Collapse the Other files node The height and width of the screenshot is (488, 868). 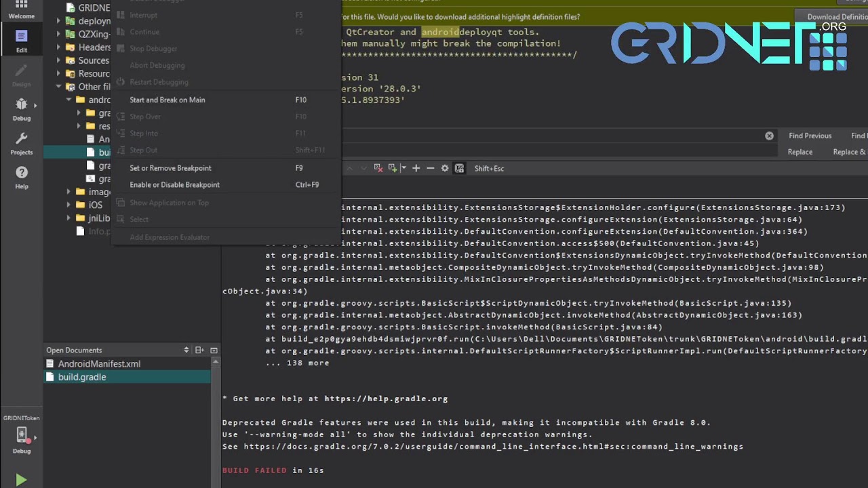[x=59, y=87]
